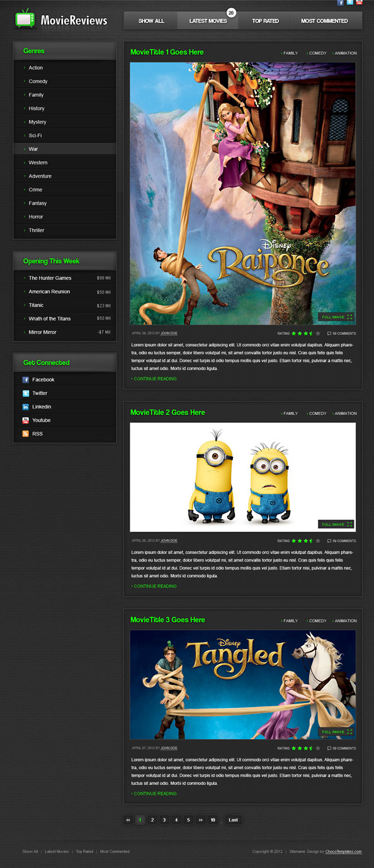Click the 20 badge above Latest Movies
Viewport: 374px width, 868px height.
[232, 13]
